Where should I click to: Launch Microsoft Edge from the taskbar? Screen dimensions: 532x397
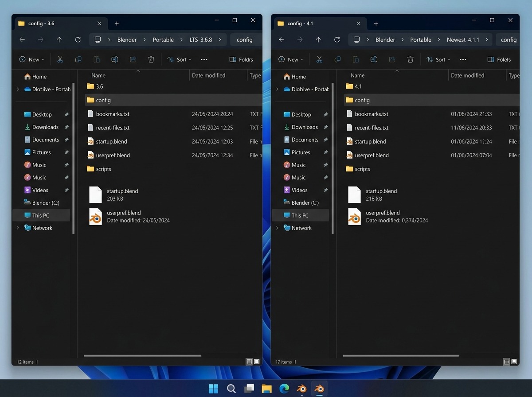click(284, 389)
